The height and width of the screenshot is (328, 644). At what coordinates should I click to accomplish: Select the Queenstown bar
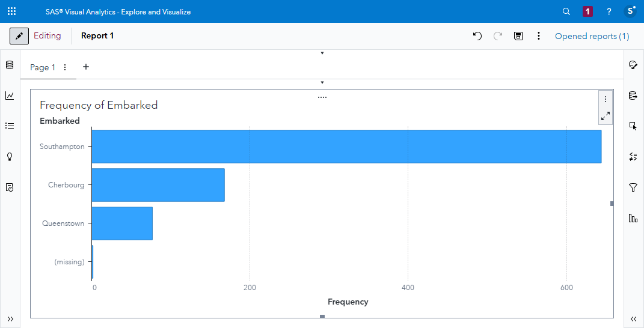click(x=122, y=223)
